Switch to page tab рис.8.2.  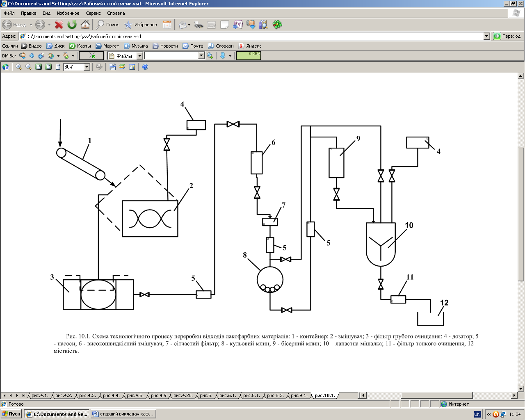[x=275, y=395]
